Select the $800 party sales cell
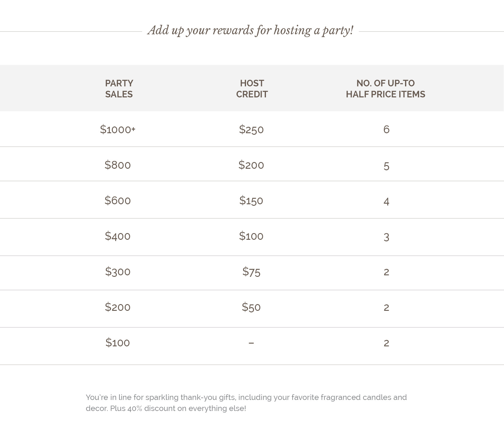 [x=118, y=165]
